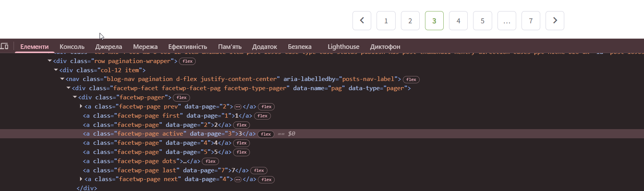The width and height of the screenshot is (644, 191).
Task: Switch to the Елементи tab
Action: [x=34, y=47]
